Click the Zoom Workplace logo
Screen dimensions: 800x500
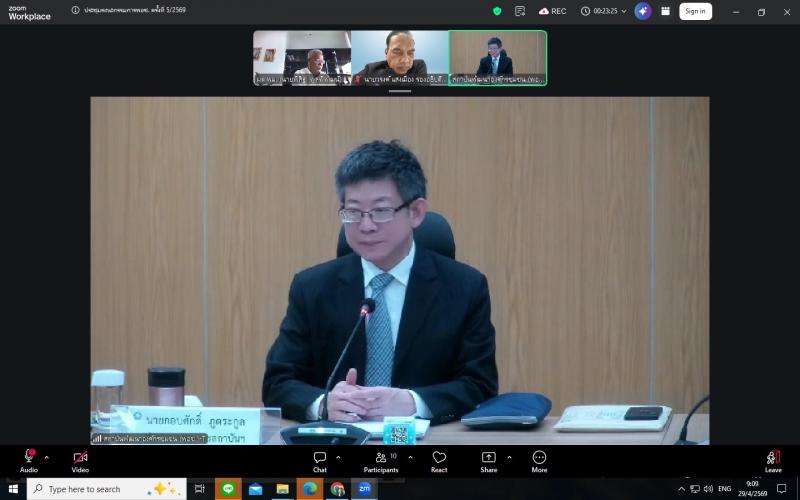(29, 12)
